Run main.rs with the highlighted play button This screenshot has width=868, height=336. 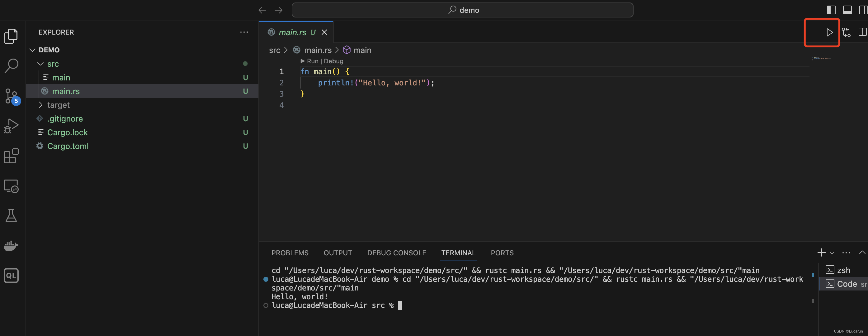829,32
